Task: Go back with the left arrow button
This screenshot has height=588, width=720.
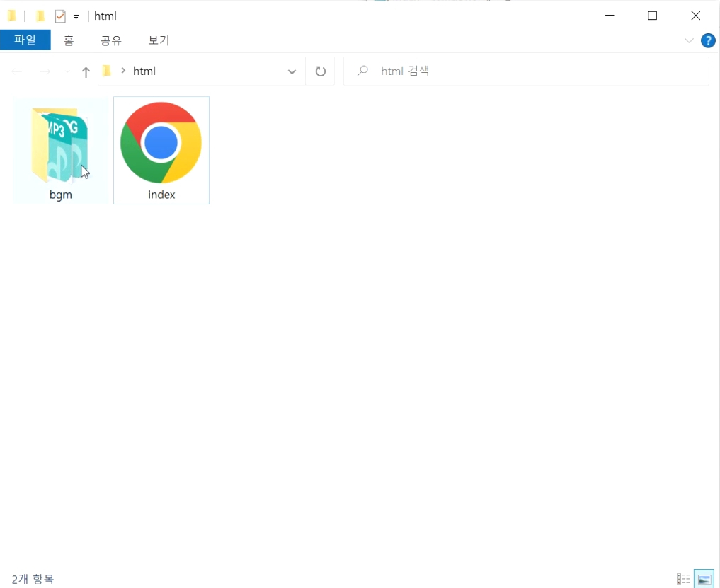Action: (17, 71)
